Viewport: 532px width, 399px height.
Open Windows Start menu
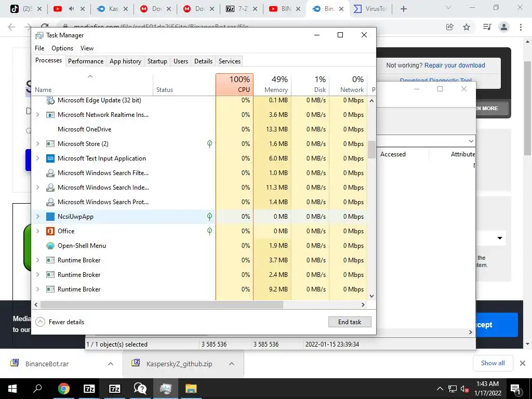pyautogui.click(x=12, y=389)
